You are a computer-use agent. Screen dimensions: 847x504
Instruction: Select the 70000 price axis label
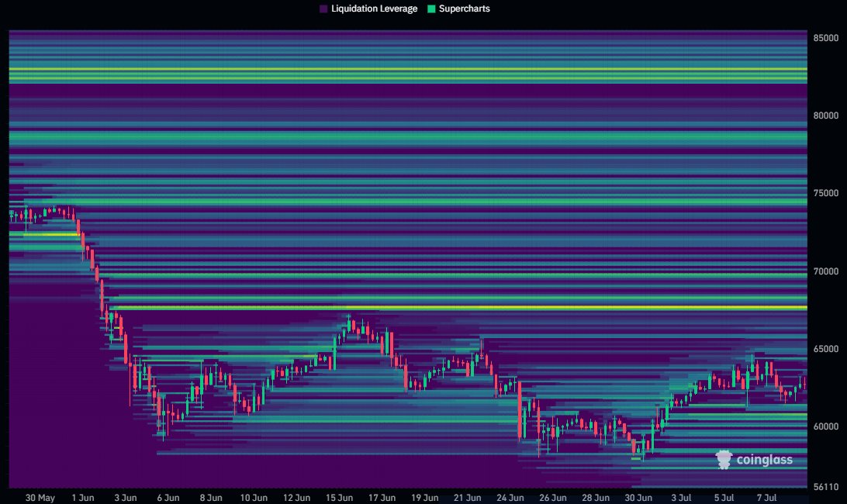click(x=826, y=271)
